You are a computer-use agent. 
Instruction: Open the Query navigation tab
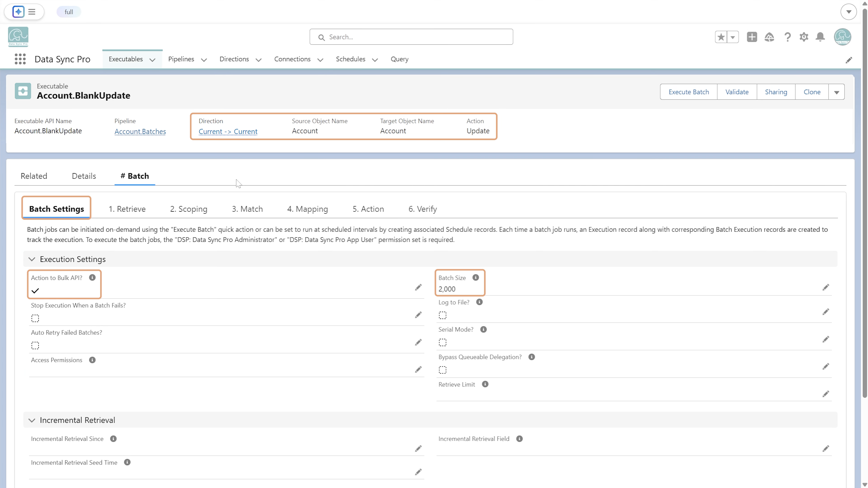(400, 59)
